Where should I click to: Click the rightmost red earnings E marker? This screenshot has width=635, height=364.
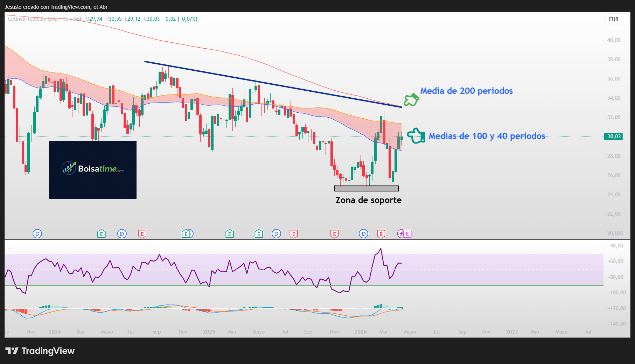381,234
